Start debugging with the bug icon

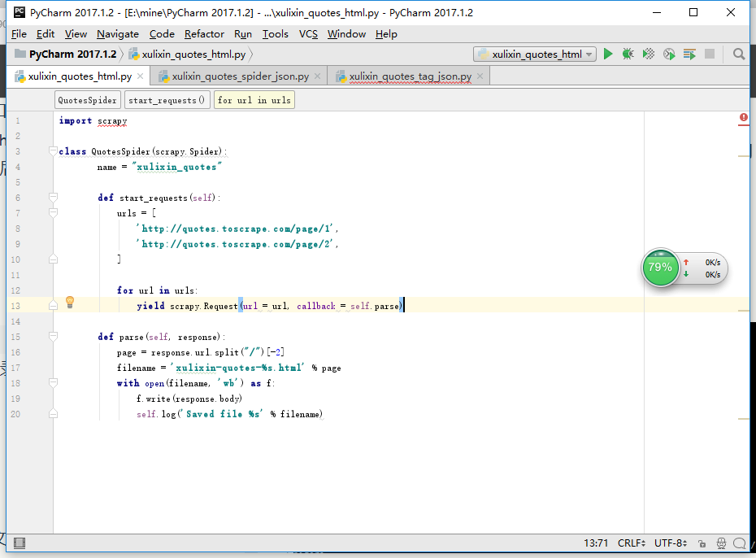click(628, 54)
